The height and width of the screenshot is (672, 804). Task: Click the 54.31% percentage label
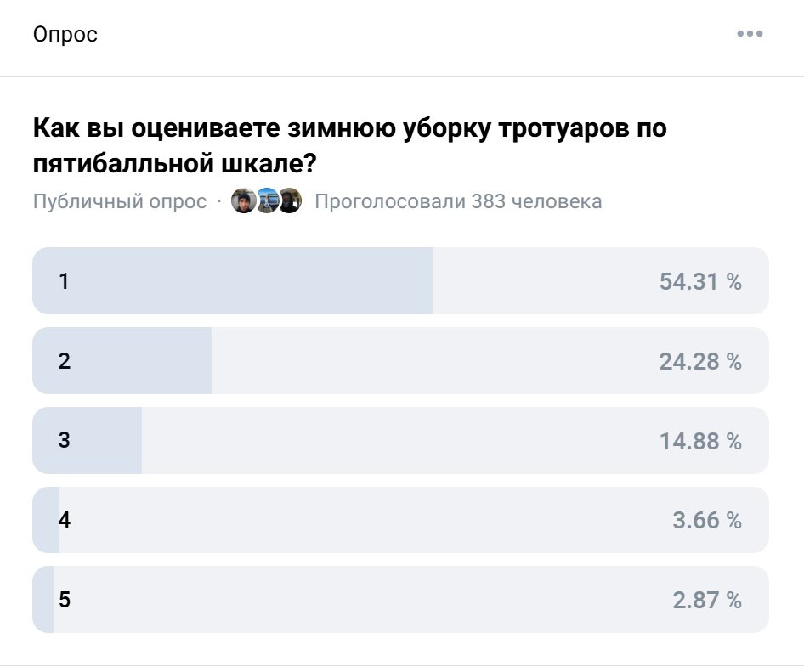tap(702, 280)
